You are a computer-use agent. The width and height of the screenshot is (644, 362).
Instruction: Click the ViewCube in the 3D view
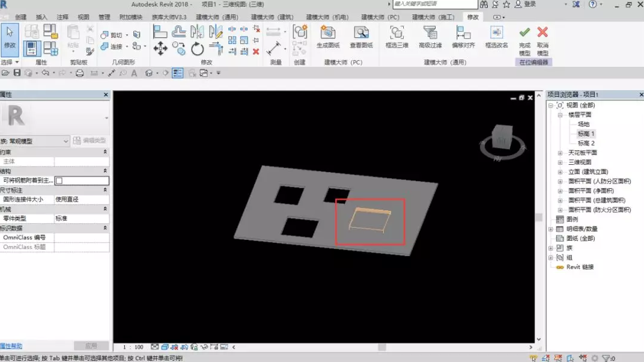pos(502,137)
